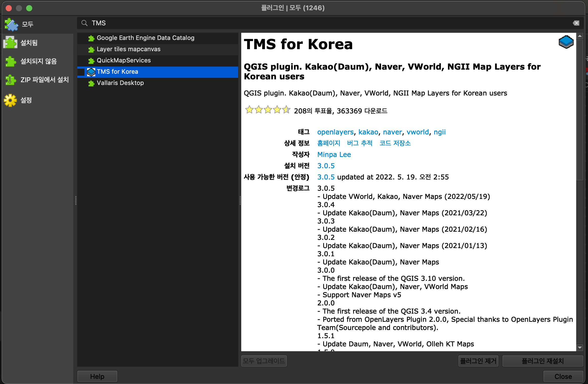Click the clear search field icon

tap(576, 23)
